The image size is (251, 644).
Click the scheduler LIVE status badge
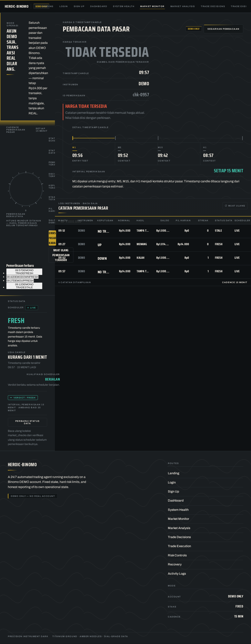point(32,308)
